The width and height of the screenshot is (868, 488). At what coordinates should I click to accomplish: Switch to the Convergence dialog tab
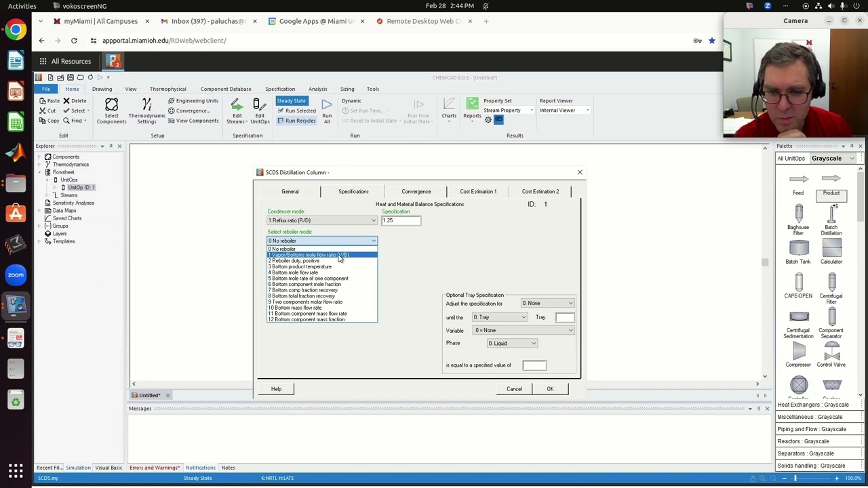(416, 191)
